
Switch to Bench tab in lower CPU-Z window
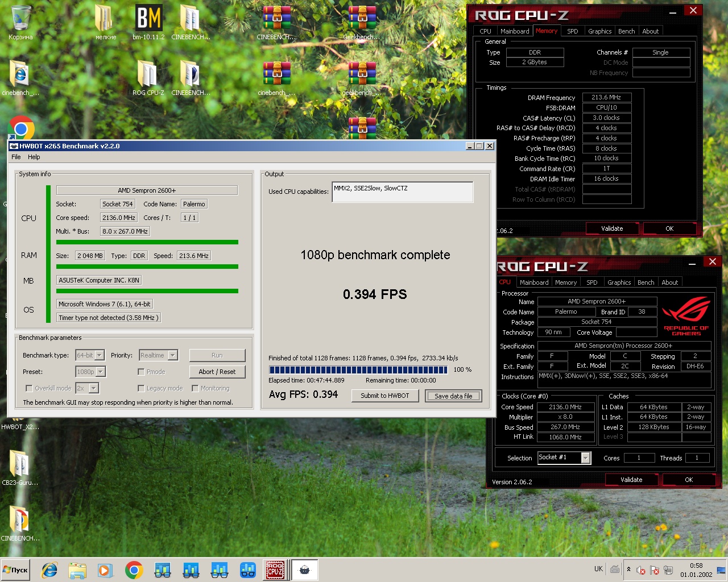point(646,282)
